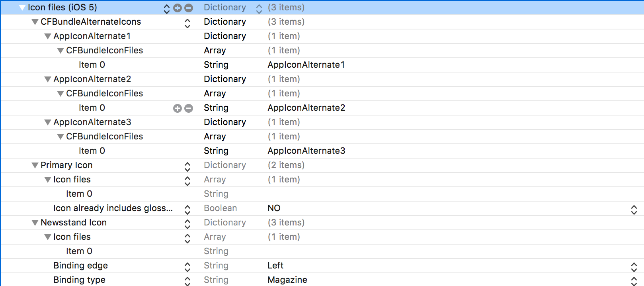Screen dimensions: 644x286
Task: Add a new entry using the plus button on Icon files row
Action: [x=178, y=7]
